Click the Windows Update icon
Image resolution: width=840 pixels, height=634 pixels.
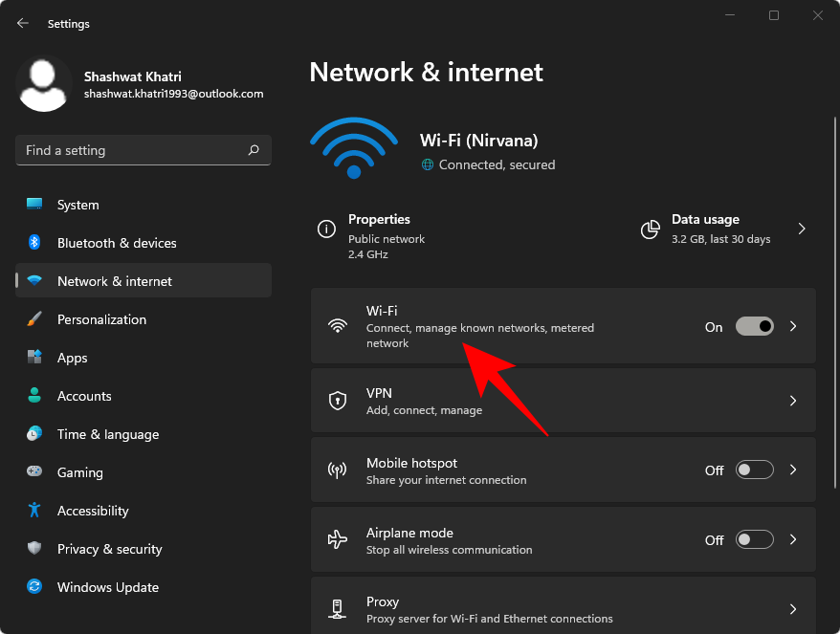tap(33, 587)
